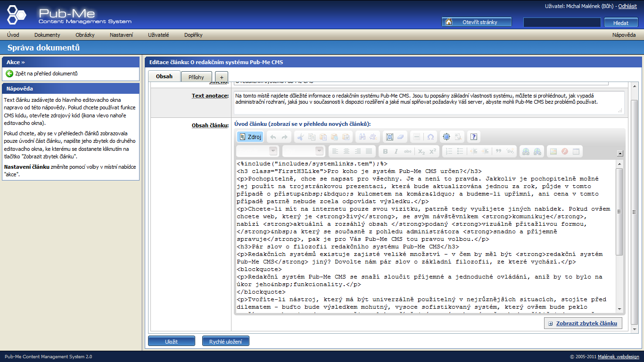Viewport: 644px width, 362px height.
Task: Toggle Bold formatting
Action: 385,151
